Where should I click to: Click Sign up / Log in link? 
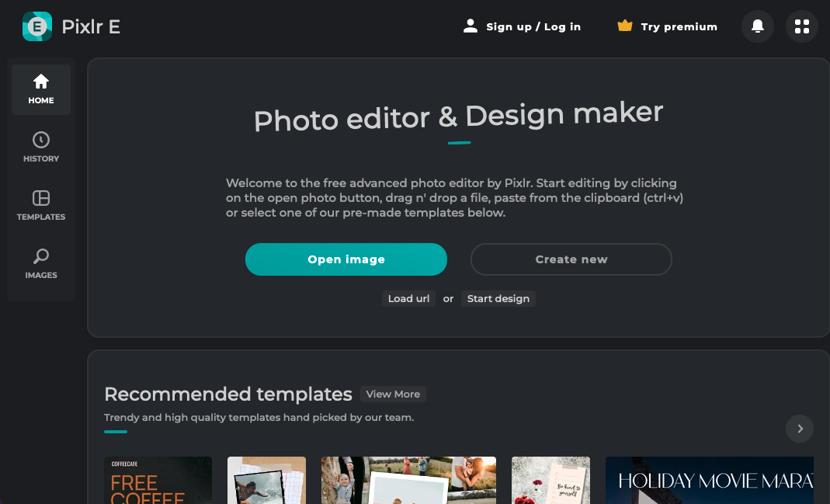(533, 26)
